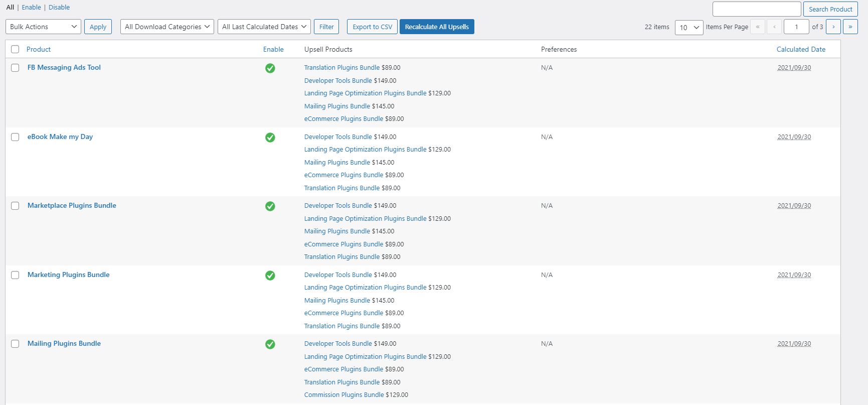868x405 pixels.
Task: Click the Filter button
Action: [x=326, y=27]
